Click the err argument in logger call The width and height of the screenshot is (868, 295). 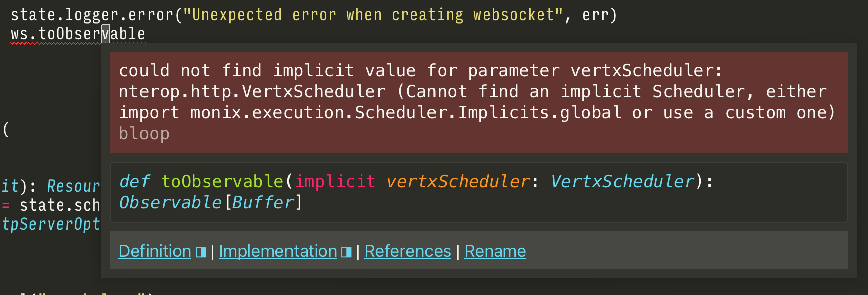tap(595, 14)
